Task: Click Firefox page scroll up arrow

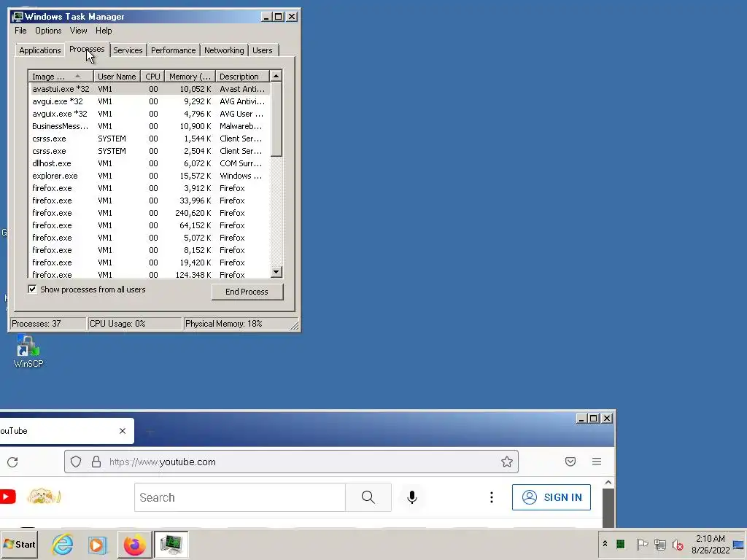Action: (x=608, y=483)
